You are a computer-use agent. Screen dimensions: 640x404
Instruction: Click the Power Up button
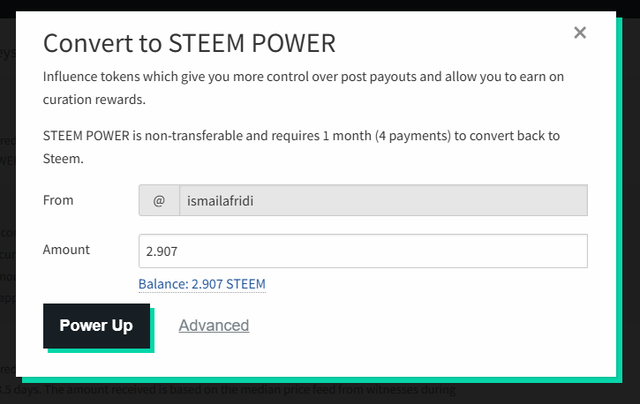pyautogui.click(x=96, y=326)
